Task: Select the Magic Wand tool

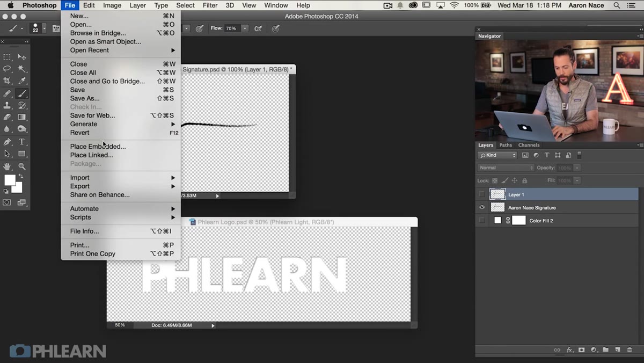Action: 22,69
